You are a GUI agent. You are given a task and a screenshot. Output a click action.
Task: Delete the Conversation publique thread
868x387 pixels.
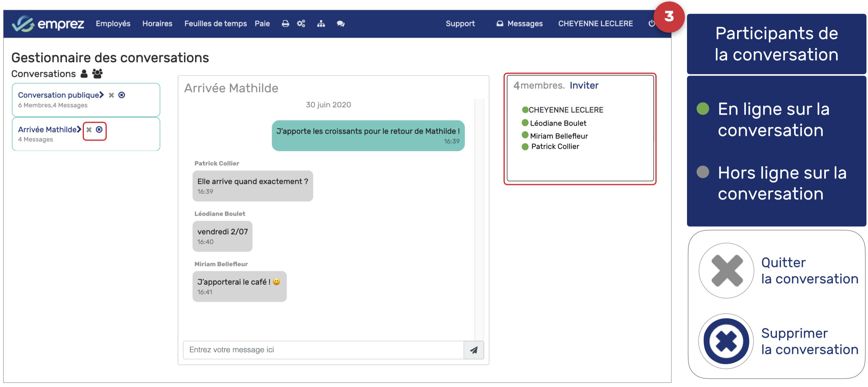[121, 95]
